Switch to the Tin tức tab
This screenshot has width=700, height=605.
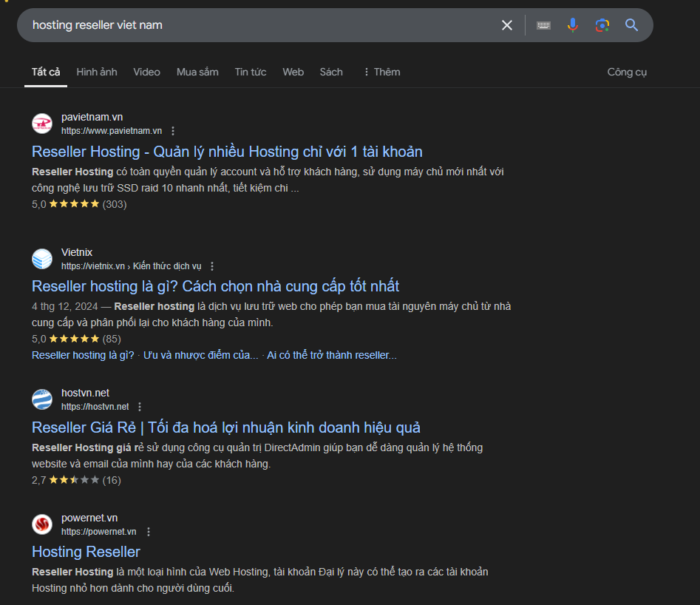click(x=251, y=72)
